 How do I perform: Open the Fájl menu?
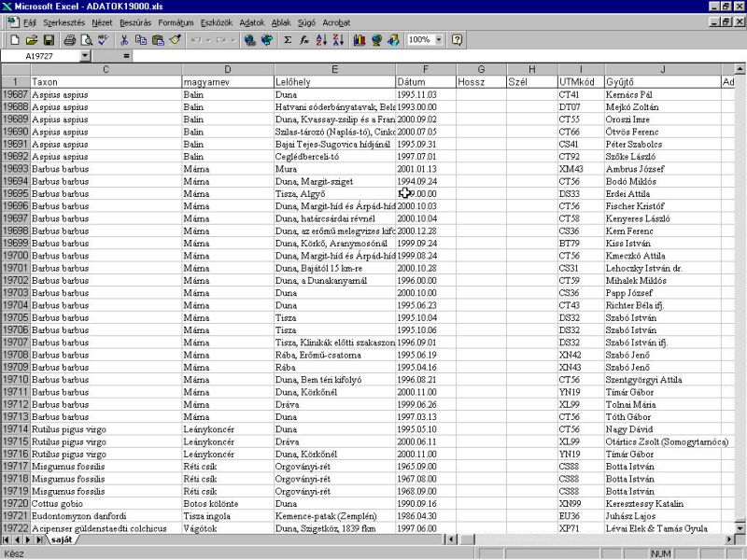click(30, 22)
